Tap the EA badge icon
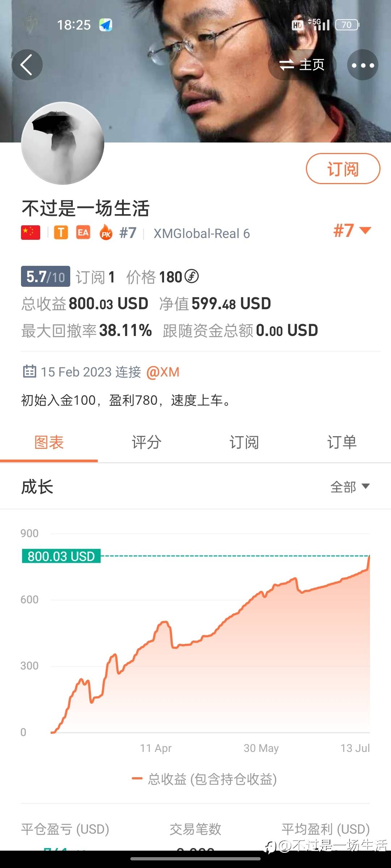Viewport: 391px width, 868px height. [x=83, y=233]
